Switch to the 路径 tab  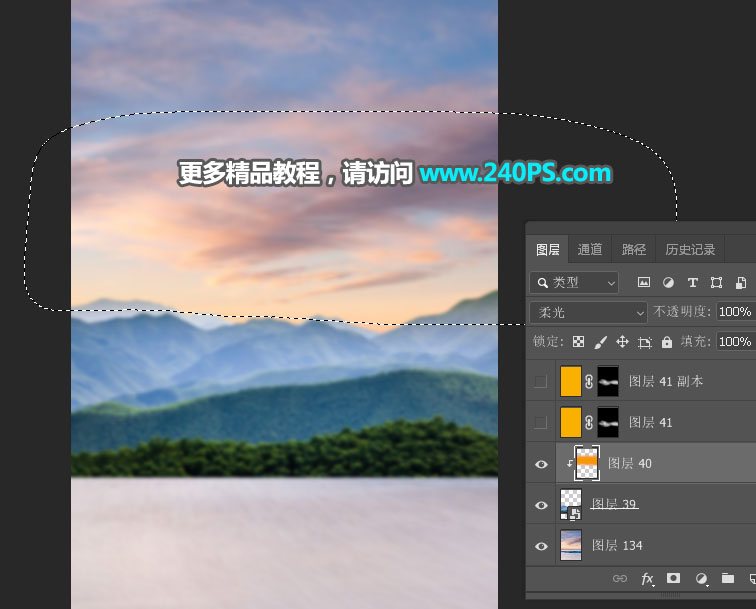[x=634, y=249]
